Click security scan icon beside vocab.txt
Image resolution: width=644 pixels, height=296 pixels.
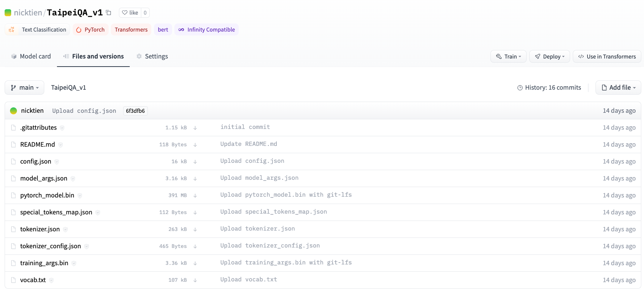pos(51,280)
